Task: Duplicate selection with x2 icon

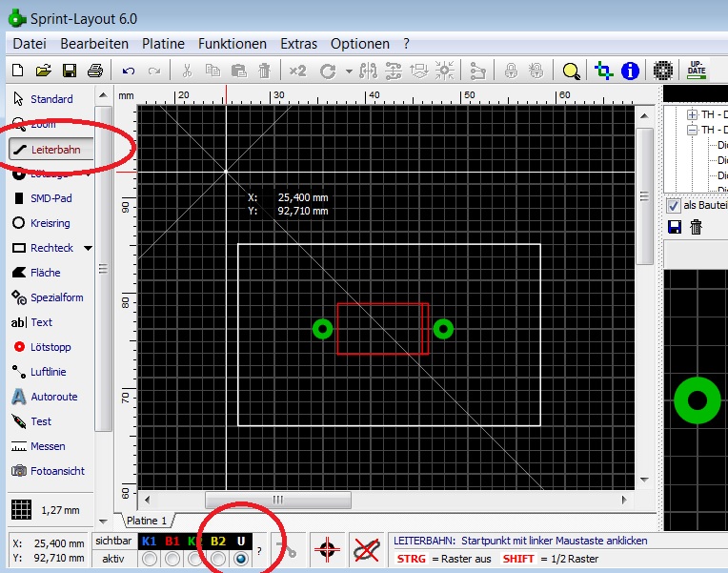Action: click(x=297, y=71)
